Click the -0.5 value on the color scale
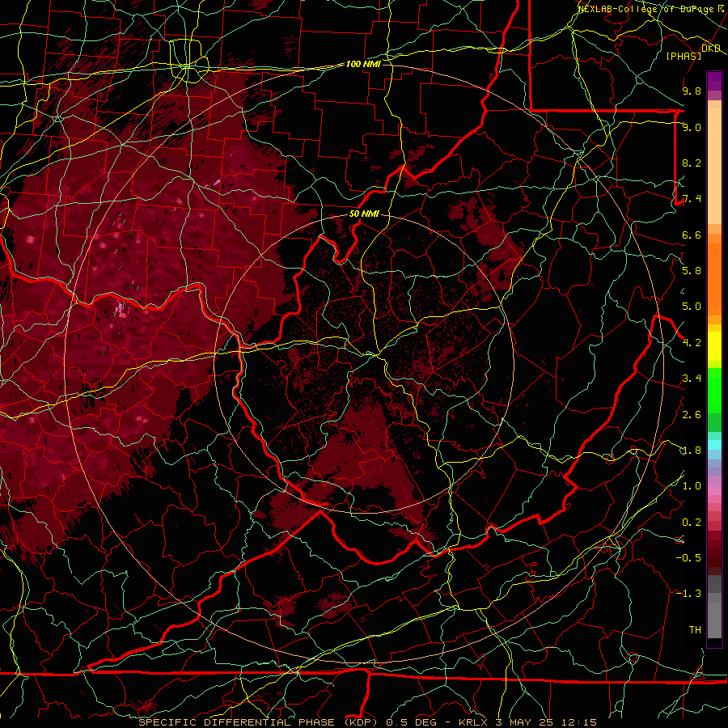The width and height of the screenshot is (728, 728). pyautogui.click(x=688, y=557)
